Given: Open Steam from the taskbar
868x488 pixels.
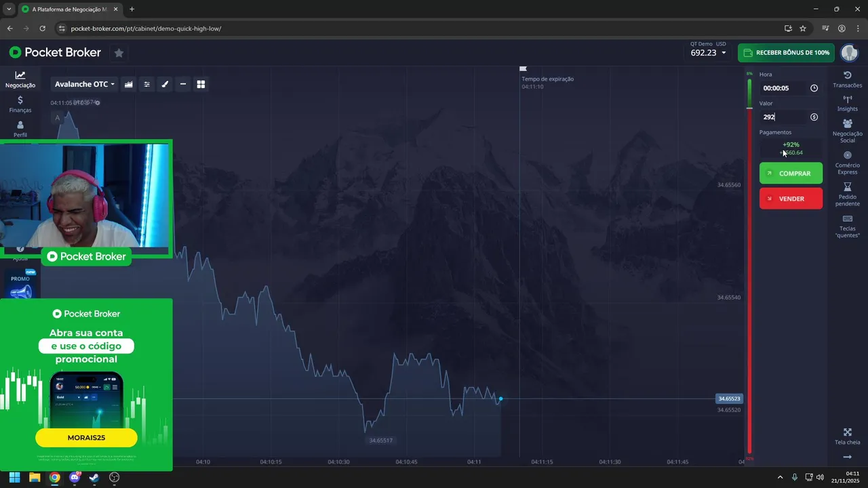Looking at the screenshot, I should tap(94, 477).
